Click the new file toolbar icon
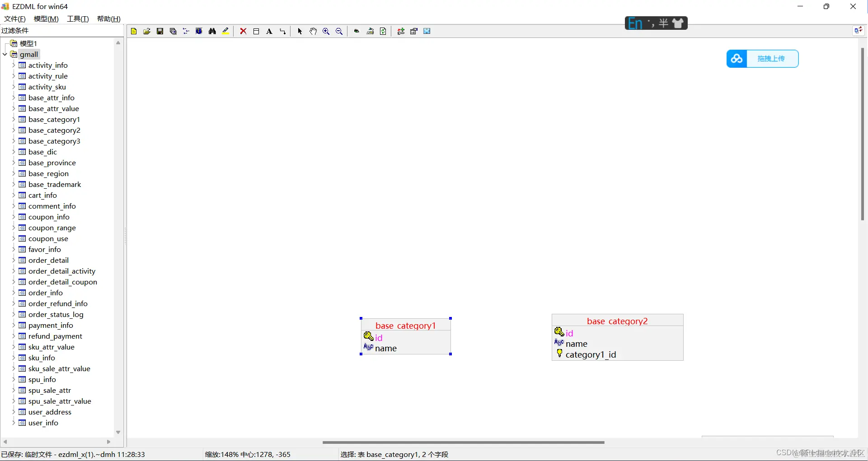 click(x=134, y=31)
